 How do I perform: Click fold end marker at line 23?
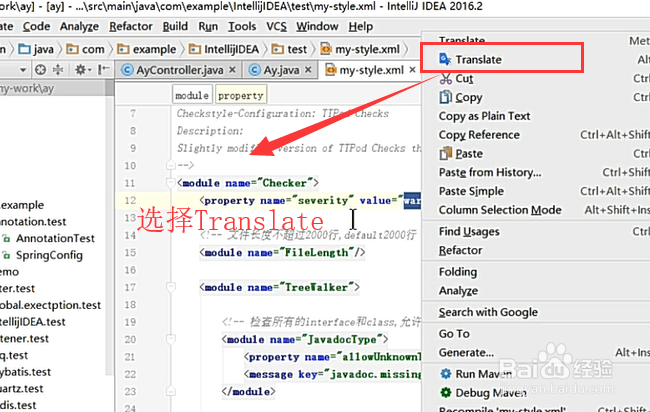(170, 391)
